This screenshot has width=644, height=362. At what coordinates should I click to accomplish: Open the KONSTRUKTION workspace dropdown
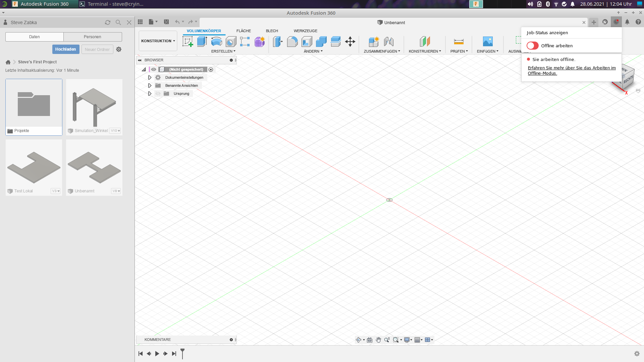click(x=158, y=41)
